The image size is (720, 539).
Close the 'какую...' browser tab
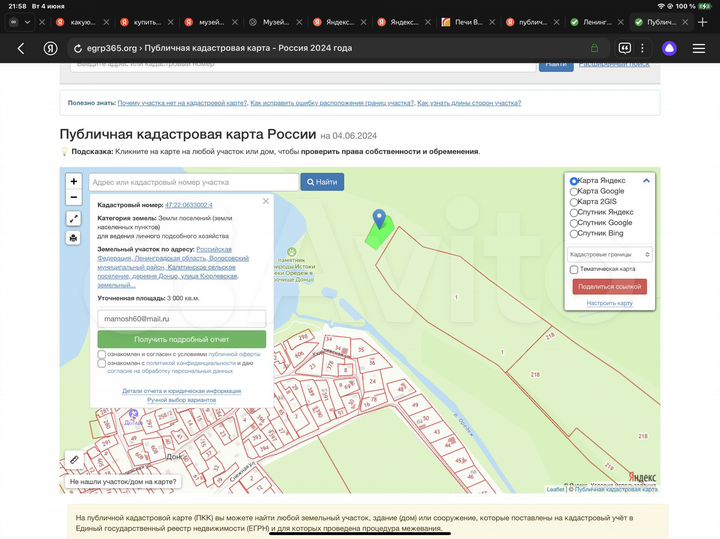(106, 22)
